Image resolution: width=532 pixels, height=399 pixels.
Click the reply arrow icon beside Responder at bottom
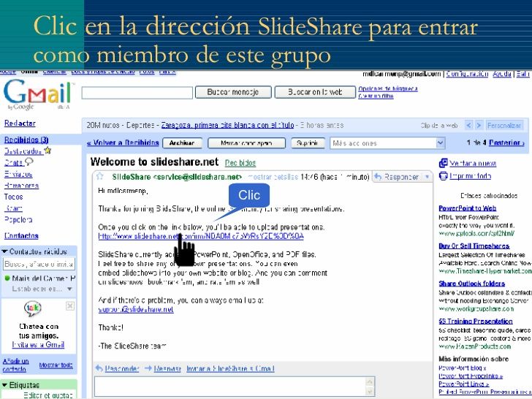99,368
